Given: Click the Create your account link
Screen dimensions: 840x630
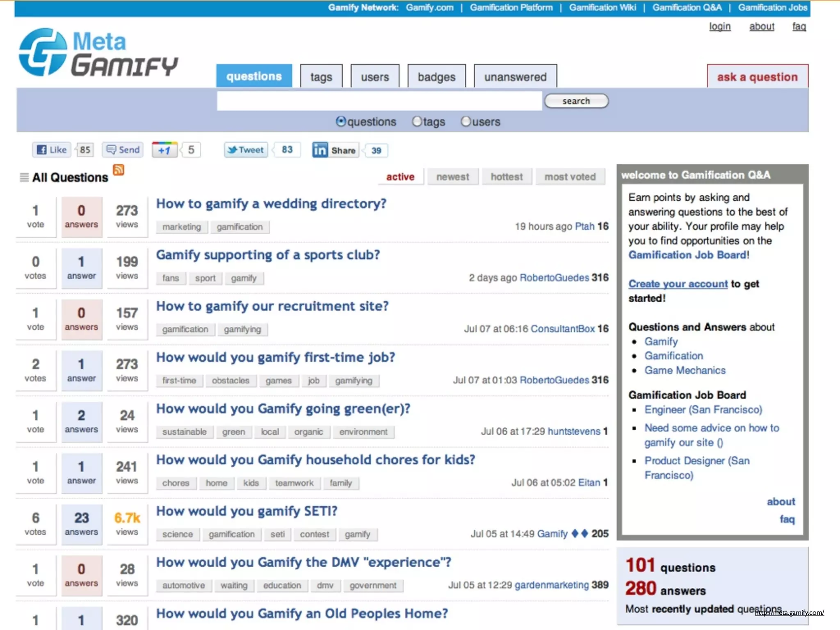Looking at the screenshot, I should pyautogui.click(x=678, y=284).
